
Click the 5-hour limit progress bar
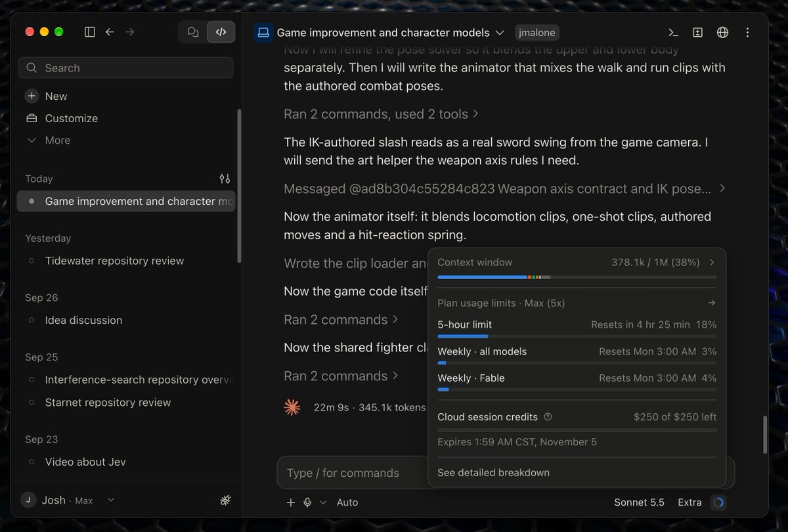tap(577, 336)
